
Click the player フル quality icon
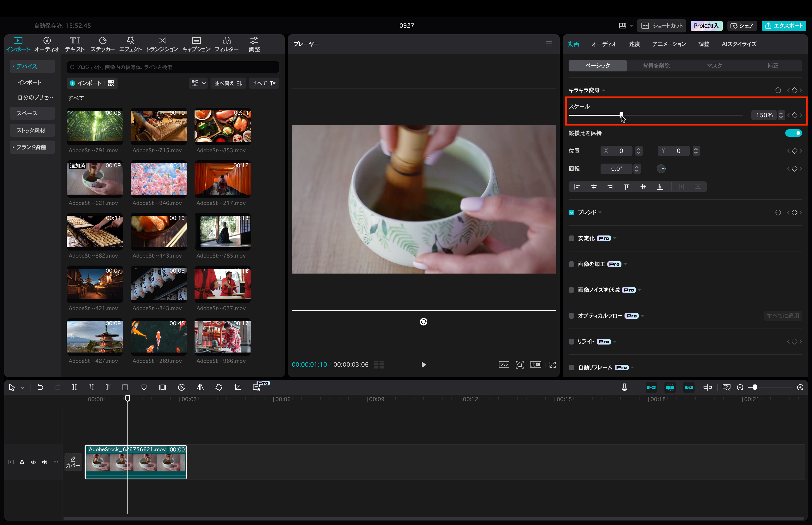pyautogui.click(x=504, y=365)
